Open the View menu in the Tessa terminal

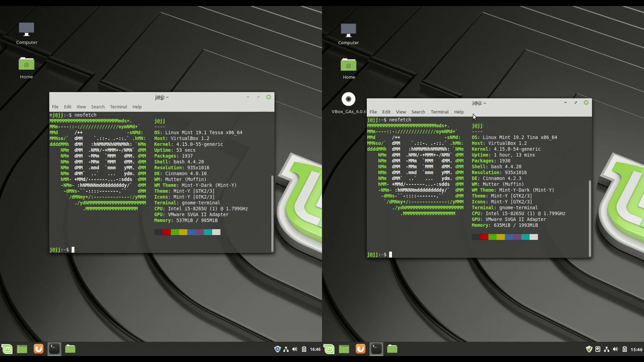click(81, 107)
